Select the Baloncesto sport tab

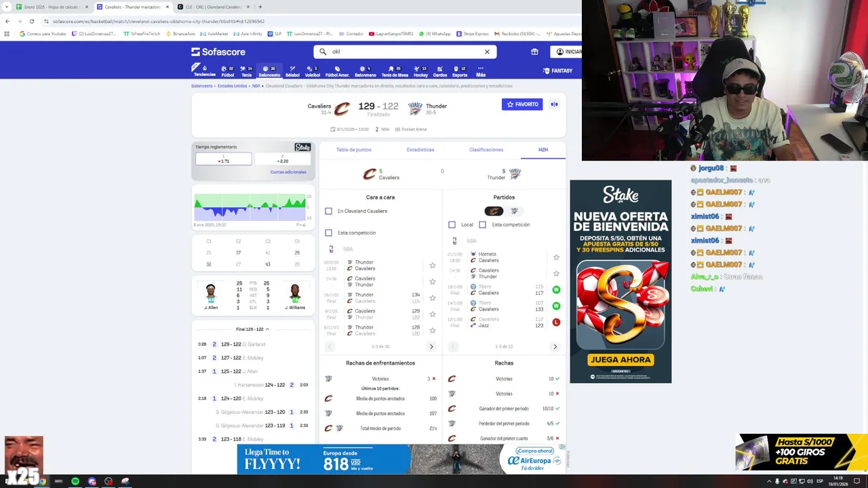[269, 71]
